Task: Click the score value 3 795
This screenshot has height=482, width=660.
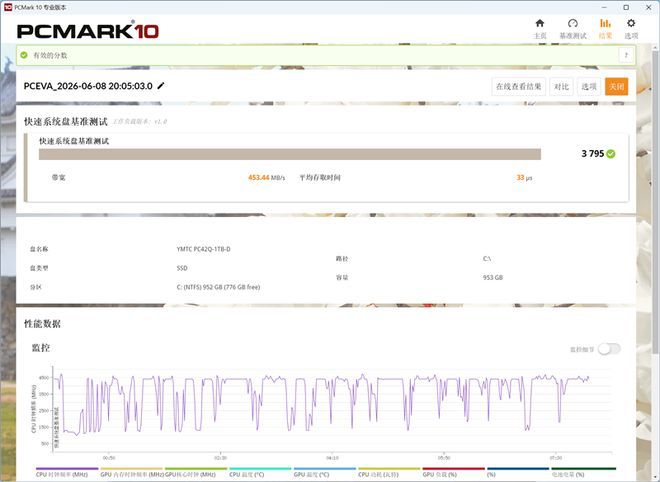Action: (593, 154)
